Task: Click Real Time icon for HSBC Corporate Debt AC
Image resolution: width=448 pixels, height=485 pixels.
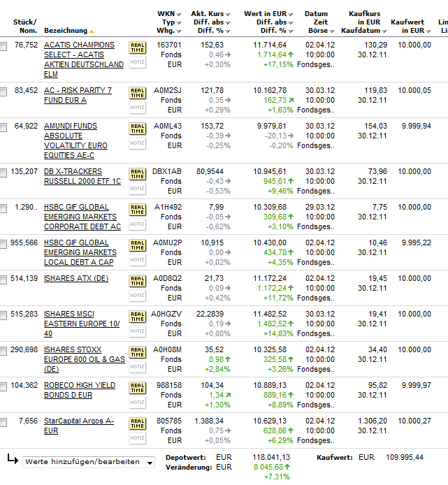Action: [x=138, y=210]
